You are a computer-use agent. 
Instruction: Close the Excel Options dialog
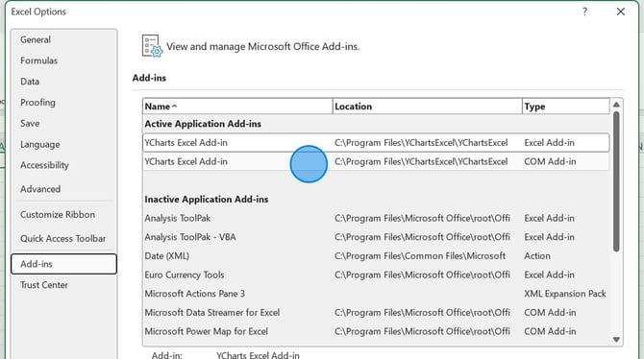click(621, 12)
